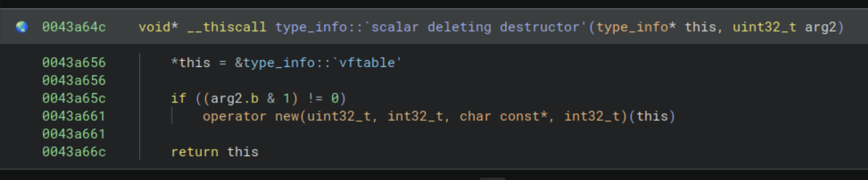Screen dimensions: 868x180
Task: Click the operator new function call
Action: pos(250,116)
